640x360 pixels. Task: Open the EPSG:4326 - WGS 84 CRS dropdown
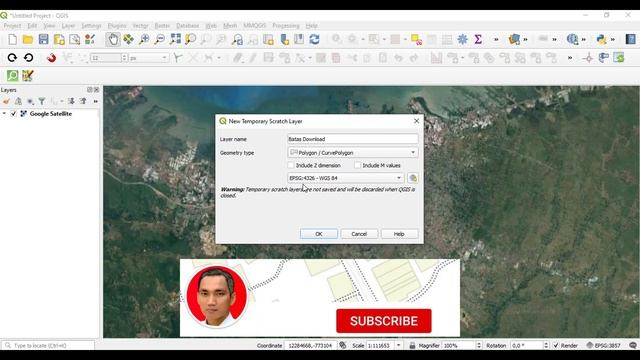click(x=346, y=178)
